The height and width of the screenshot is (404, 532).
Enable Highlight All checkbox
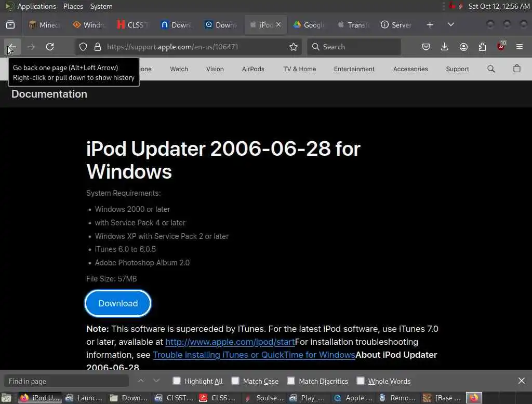point(177,381)
